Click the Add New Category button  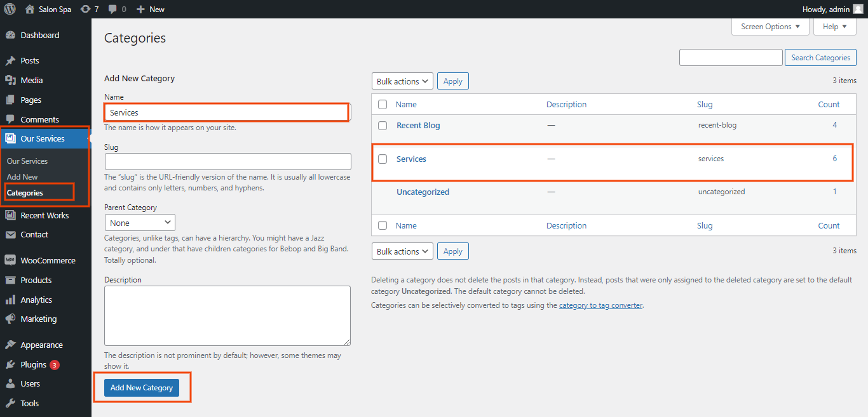click(x=142, y=388)
